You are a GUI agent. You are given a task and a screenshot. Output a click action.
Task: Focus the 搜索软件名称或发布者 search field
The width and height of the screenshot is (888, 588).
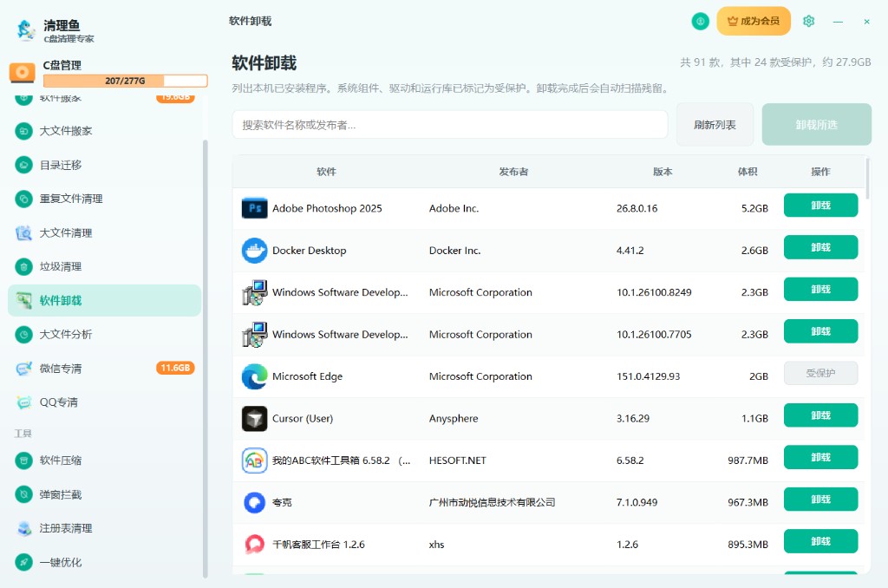click(450, 125)
